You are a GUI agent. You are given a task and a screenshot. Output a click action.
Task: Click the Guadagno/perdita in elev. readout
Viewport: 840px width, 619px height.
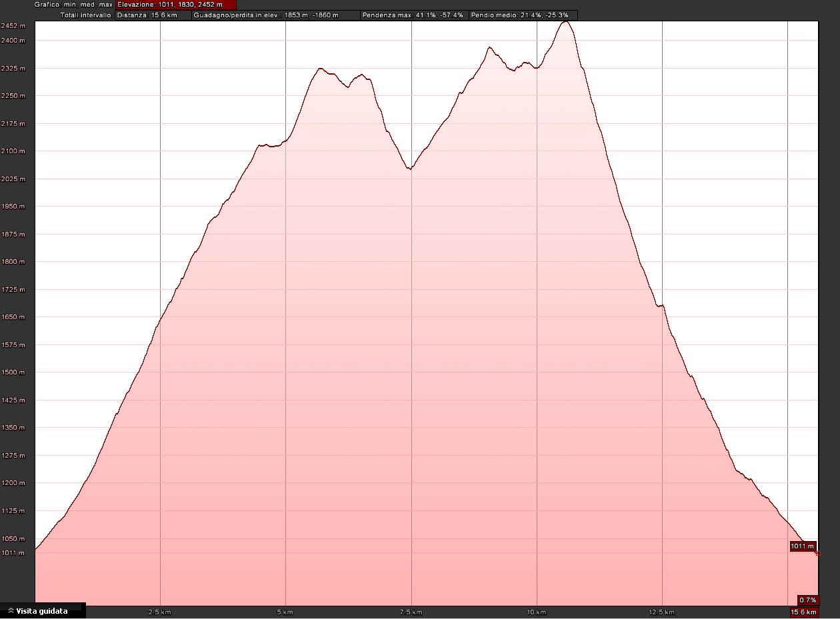pos(275,15)
